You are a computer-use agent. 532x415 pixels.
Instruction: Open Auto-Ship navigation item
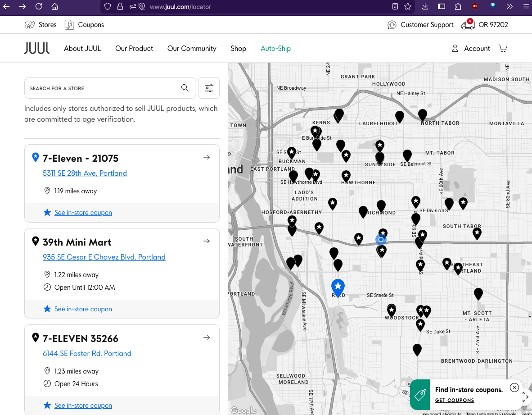tap(275, 48)
